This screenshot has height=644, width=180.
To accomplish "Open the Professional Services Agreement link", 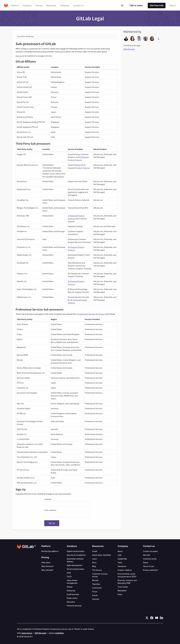I will pos(91,314).
